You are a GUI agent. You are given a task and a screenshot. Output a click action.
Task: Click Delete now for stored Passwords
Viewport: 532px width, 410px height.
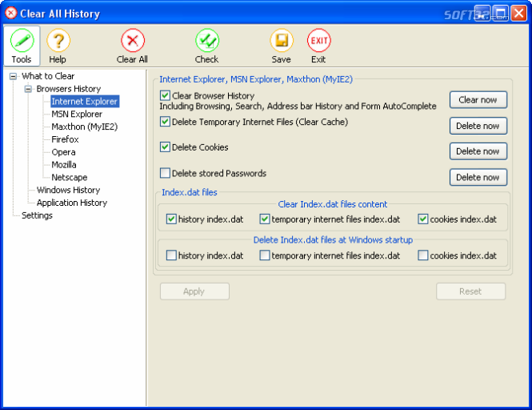point(478,177)
